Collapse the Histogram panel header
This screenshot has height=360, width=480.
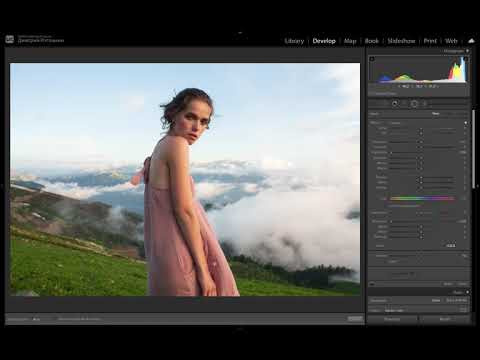click(x=467, y=51)
